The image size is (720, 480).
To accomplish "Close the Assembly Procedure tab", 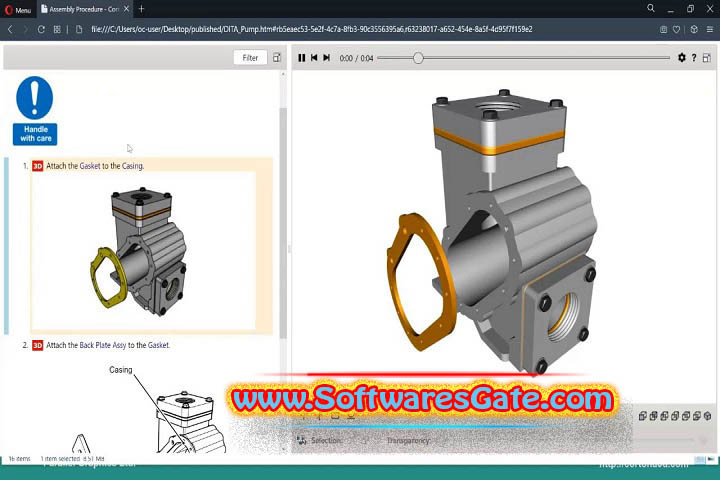I will point(126,9).
